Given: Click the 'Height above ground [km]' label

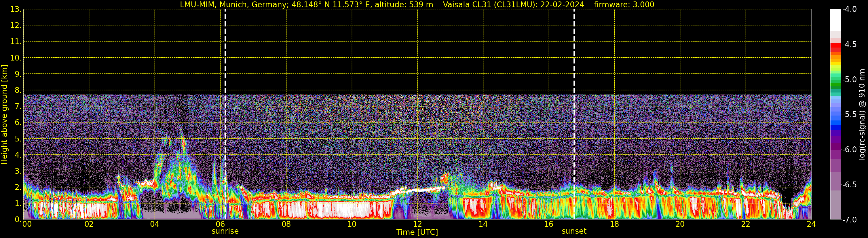Looking at the screenshot, I should click(4, 115).
